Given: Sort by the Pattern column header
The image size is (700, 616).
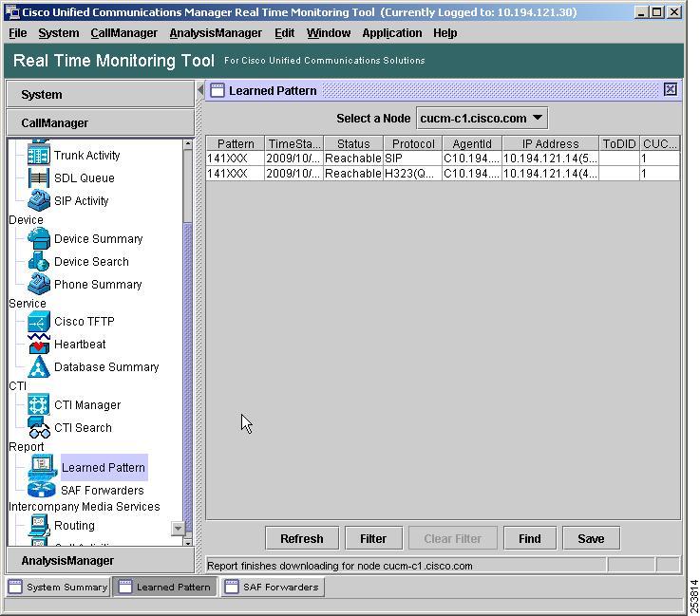Looking at the screenshot, I should (x=236, y=143).
